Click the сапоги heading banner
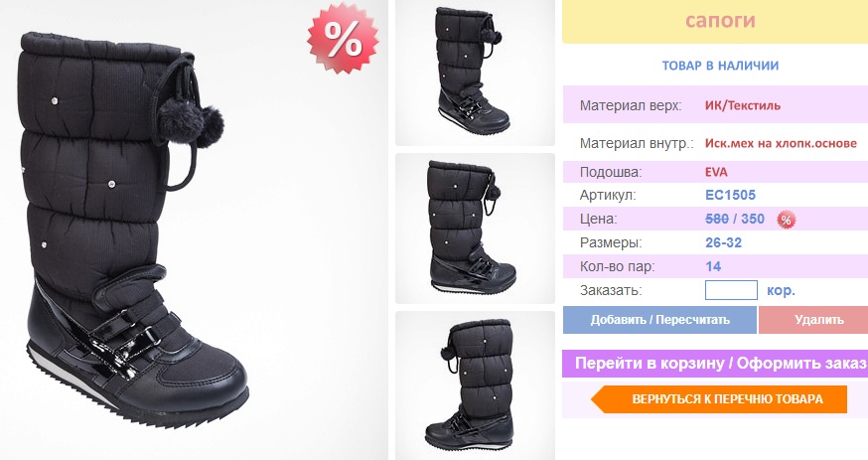The width and height of the screenshot is (868, 460). 715,22
